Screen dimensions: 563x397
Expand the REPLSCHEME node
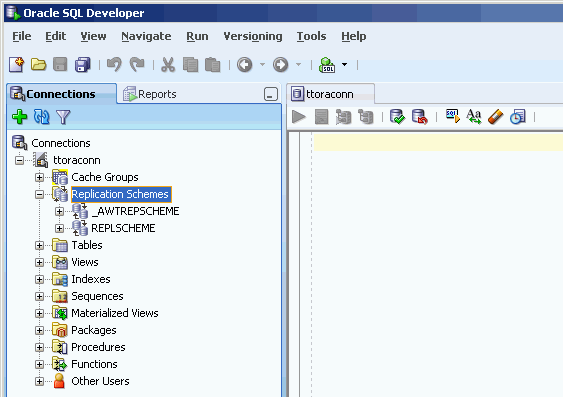point(59,228)
